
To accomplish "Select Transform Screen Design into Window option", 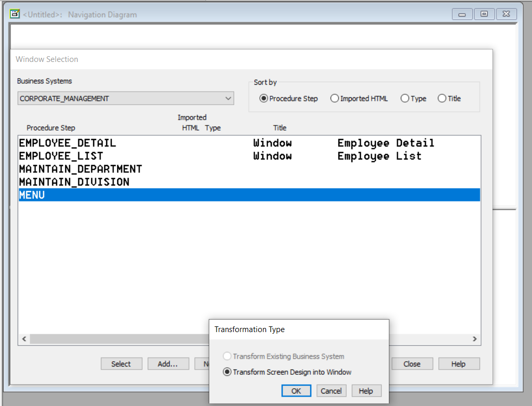I will click(227, 372).
